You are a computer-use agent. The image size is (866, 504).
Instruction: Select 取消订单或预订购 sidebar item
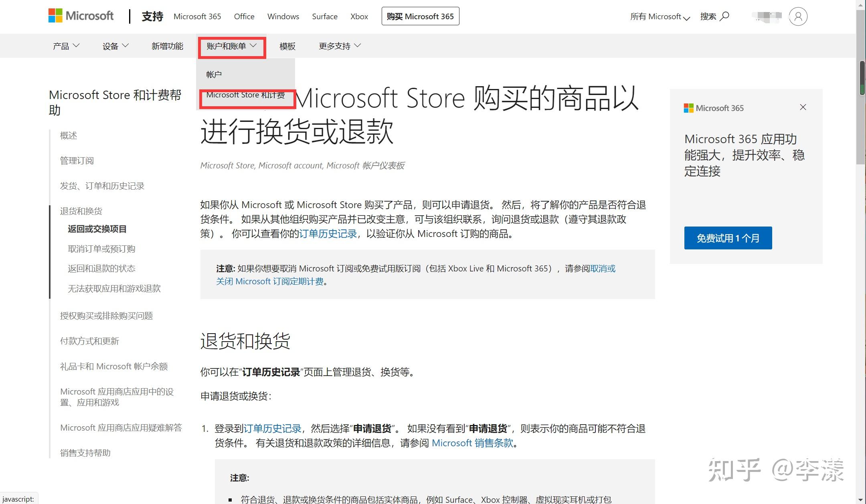101,249
